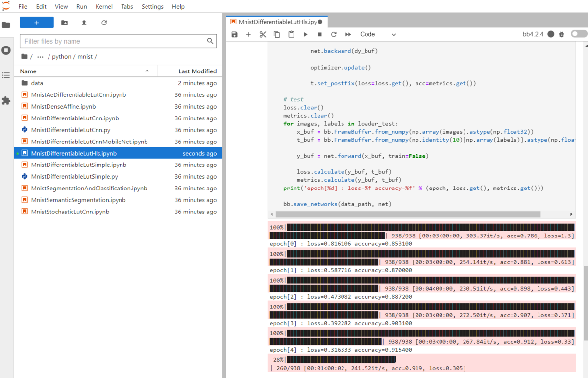Flip the toggle switch in the notebook toolbar
588x378 pixels.
point(578,34)
